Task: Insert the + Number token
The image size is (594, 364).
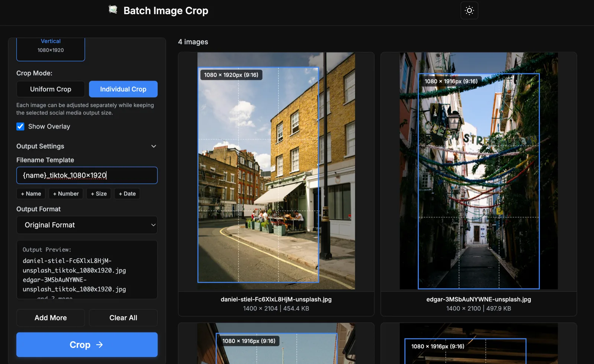Action: (66, 194)
